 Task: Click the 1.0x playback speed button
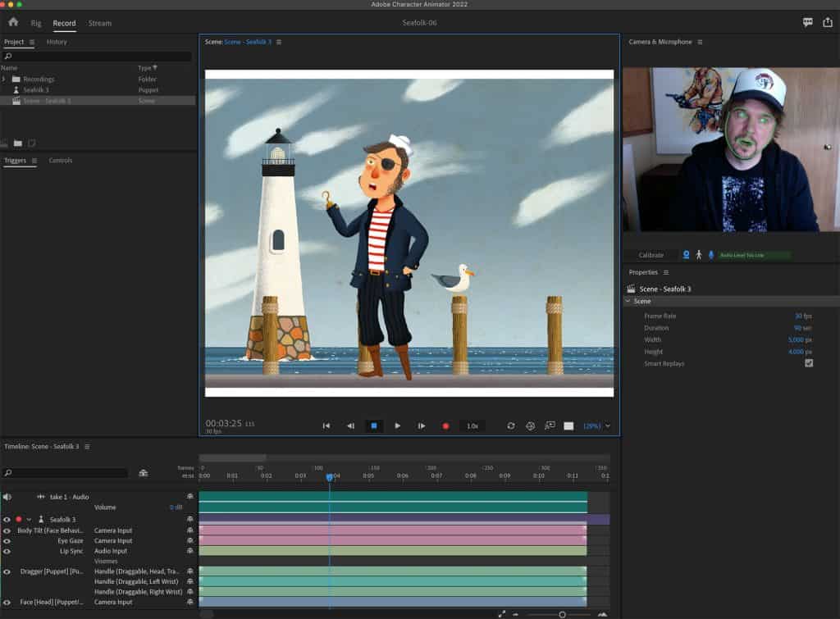point(472,426)
